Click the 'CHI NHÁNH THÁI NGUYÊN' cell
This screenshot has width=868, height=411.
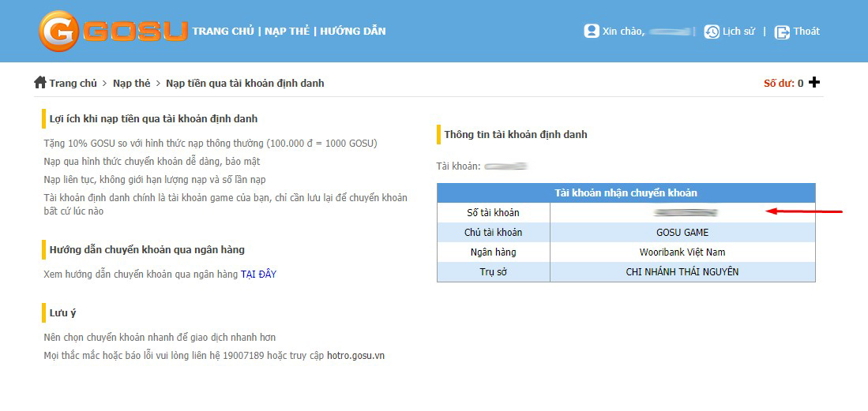pyautogui.click(x=682, y=271)
